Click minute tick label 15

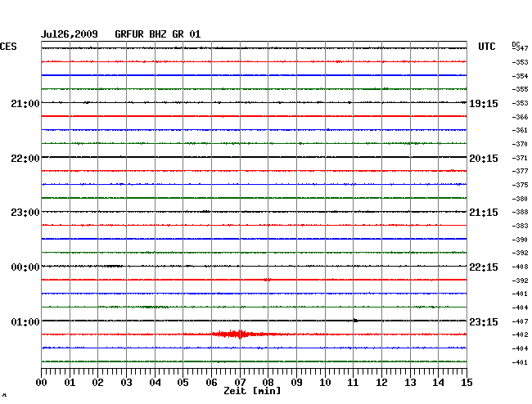click(467, 383)
